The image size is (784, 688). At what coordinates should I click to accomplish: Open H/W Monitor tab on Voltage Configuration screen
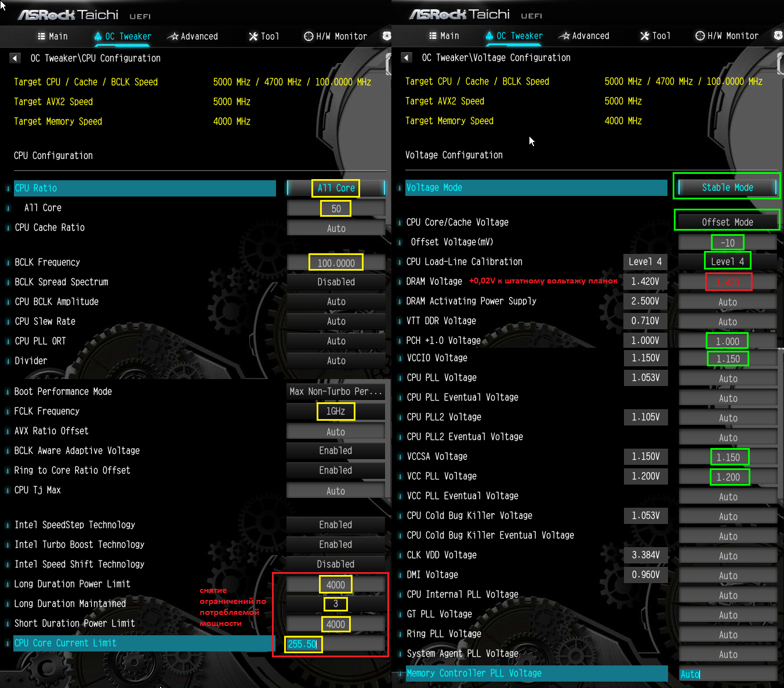pyautogui.click(x=727, y=36)
